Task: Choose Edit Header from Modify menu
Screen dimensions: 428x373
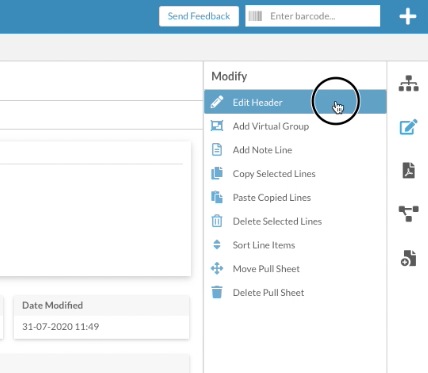Action: point(295,102)
